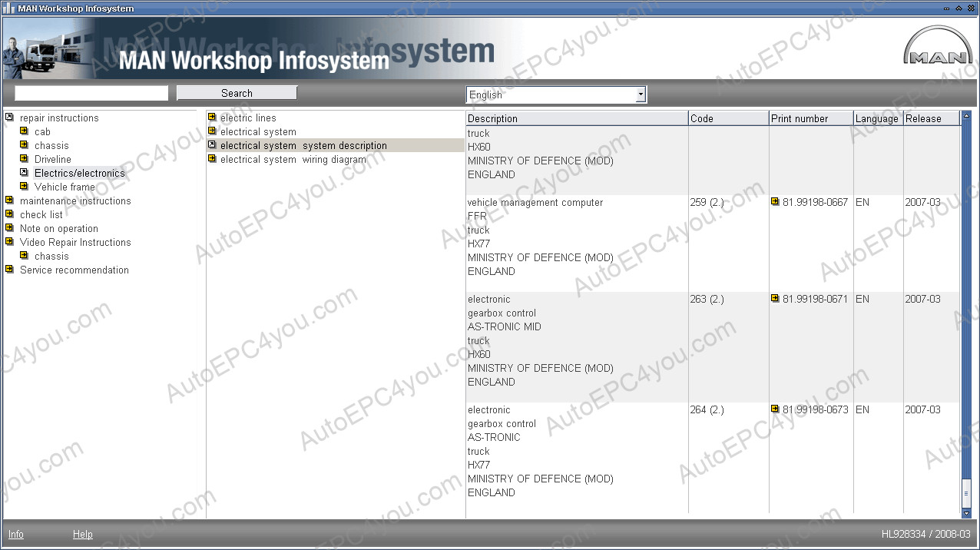Click the arrow icon beside Vehicle frame
This screenshot has height=550, width=980.
24,187
